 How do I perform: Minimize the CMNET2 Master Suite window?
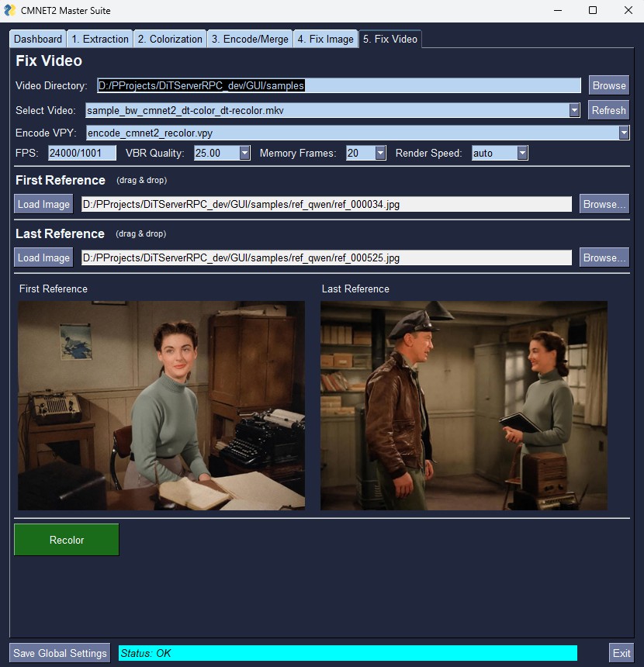(x=558, y=10)
